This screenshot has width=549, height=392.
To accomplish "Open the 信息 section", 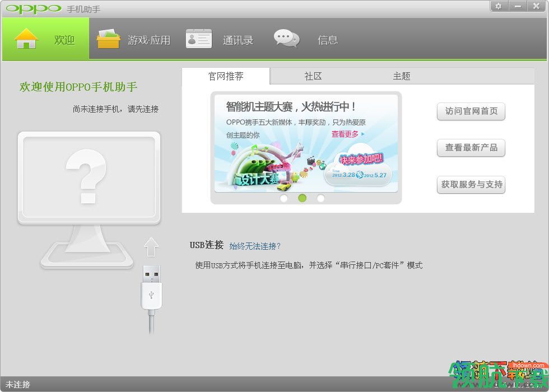I will (x=328, y=40).
